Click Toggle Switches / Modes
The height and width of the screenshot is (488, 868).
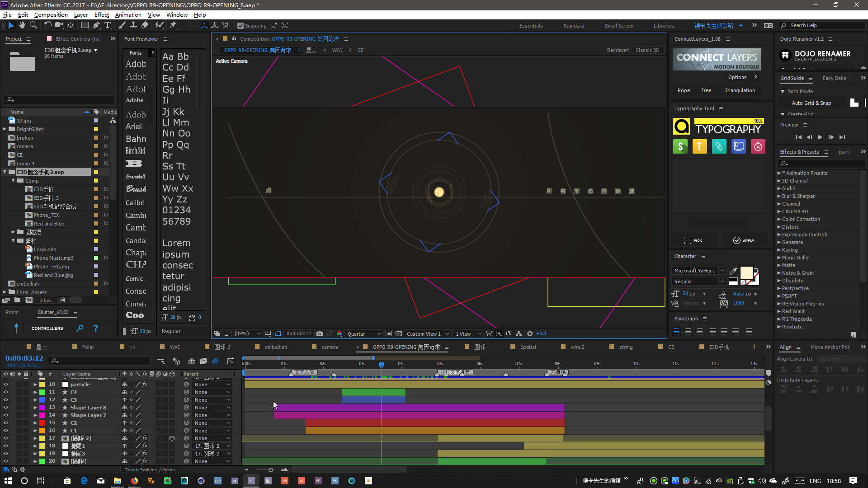(x=150, y=470)
